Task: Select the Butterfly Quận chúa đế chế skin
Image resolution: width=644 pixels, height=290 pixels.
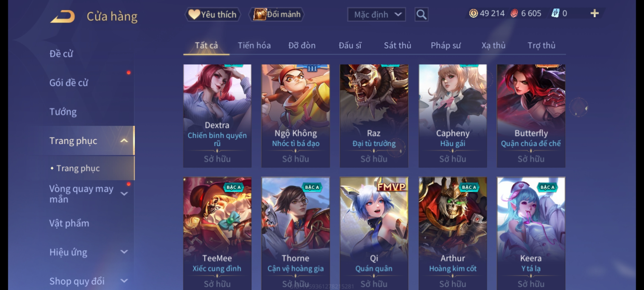Action: pos(531,116)
